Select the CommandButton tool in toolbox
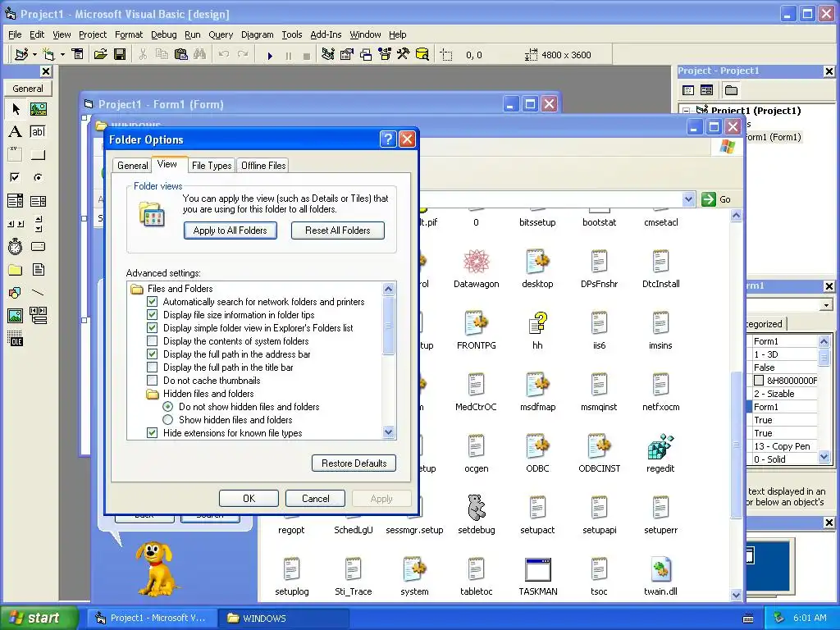 38,155
